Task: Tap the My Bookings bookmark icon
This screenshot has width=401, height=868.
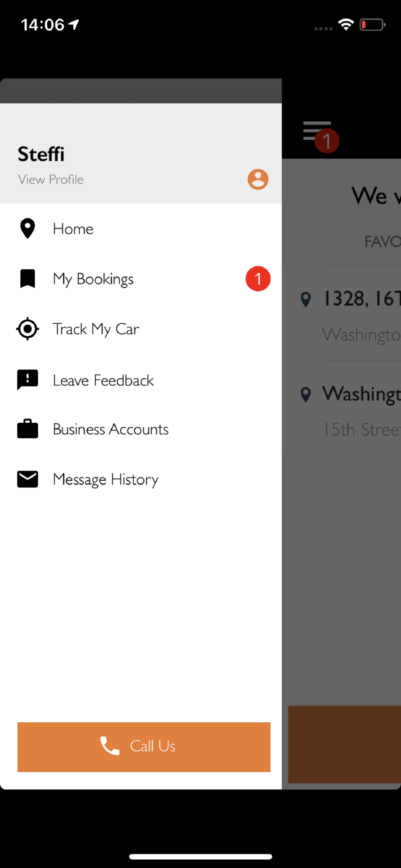Action: [27, 279]
